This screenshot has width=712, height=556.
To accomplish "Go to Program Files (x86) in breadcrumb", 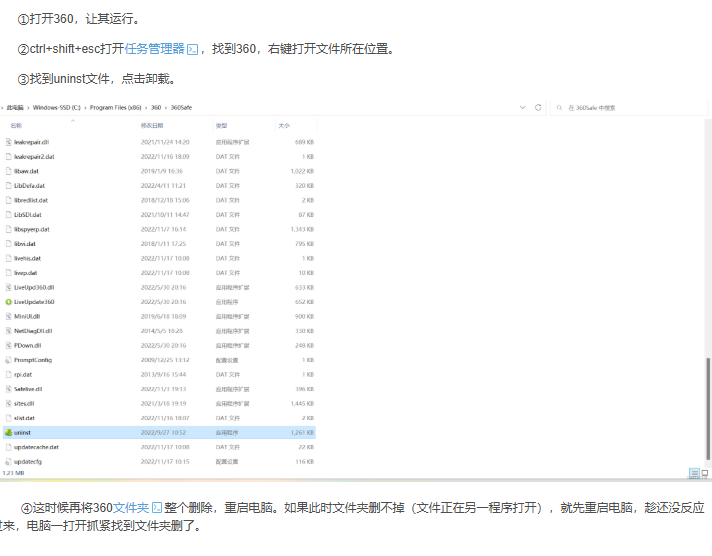I will [116, 108].
